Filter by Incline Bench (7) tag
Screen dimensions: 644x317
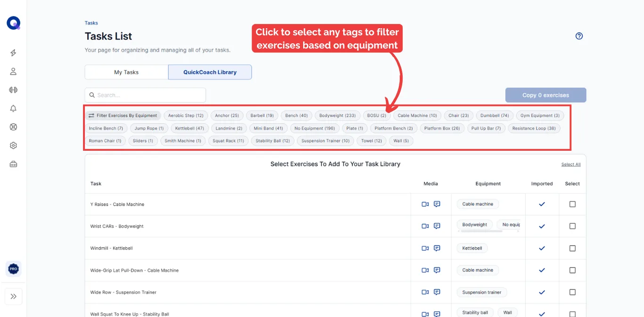point(106,128)
